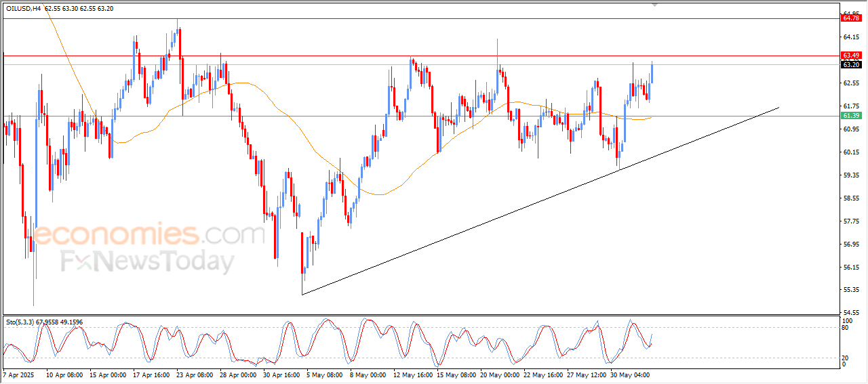Click the 15 May 08:00 time label
The width and height of the screenshot is (868, 384).
(x=456, y=374)
